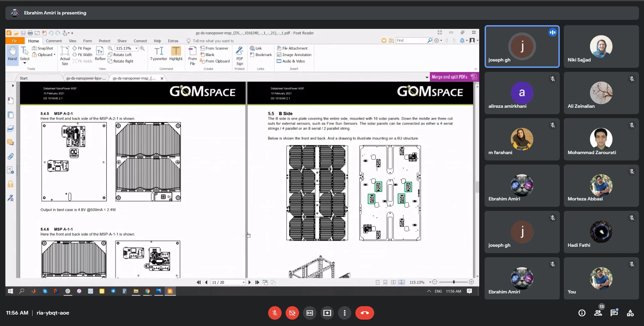Switch to facing pages view mode
This screenshot has height=326, width=644.
pyautogui.click(x=393, y=282)
